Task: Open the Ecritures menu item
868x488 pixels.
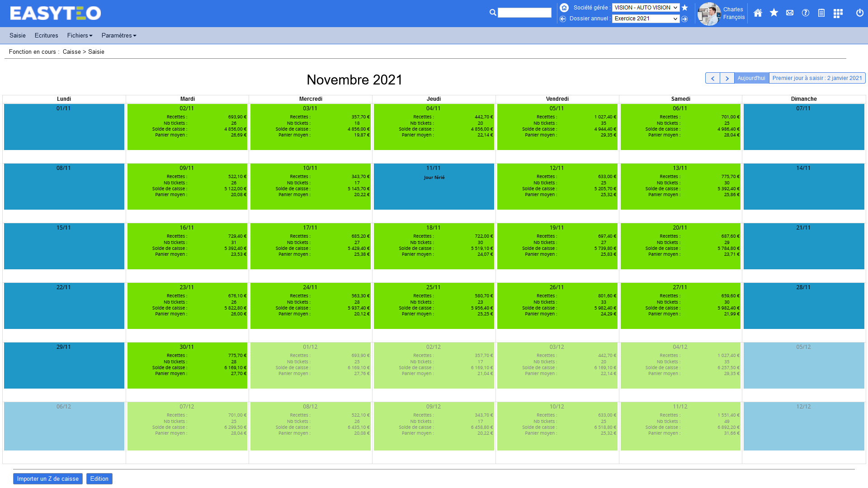Action: 46,36
